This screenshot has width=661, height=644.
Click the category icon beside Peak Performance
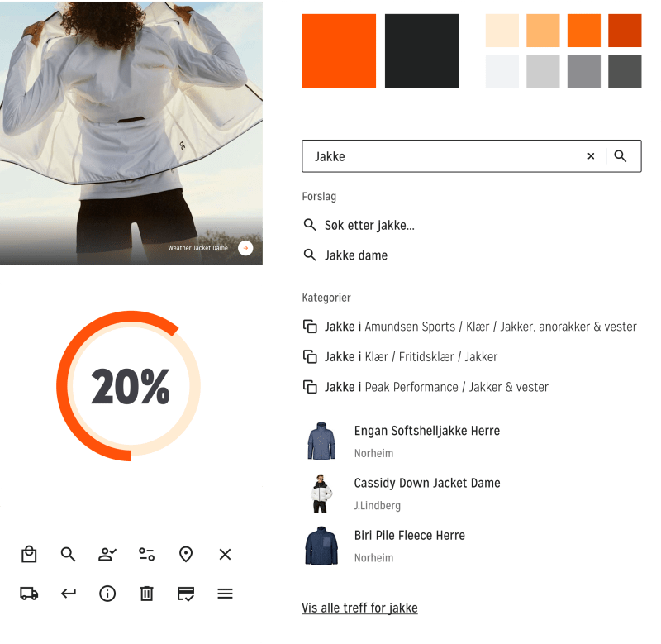(x=310, y=387)
